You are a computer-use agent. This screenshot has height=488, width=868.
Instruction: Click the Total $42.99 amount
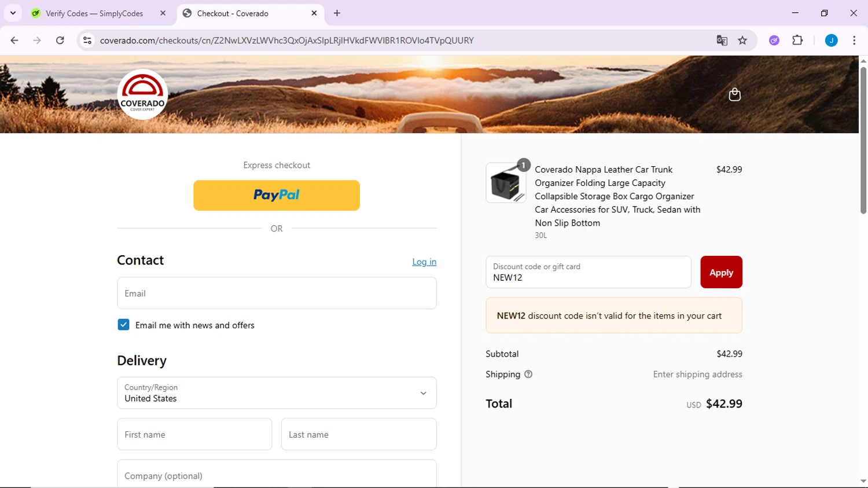[724, 403]
